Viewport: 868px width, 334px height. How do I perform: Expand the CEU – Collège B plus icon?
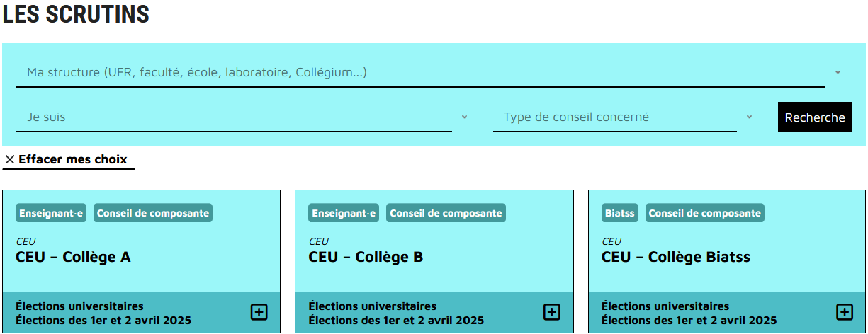point(551,312)
